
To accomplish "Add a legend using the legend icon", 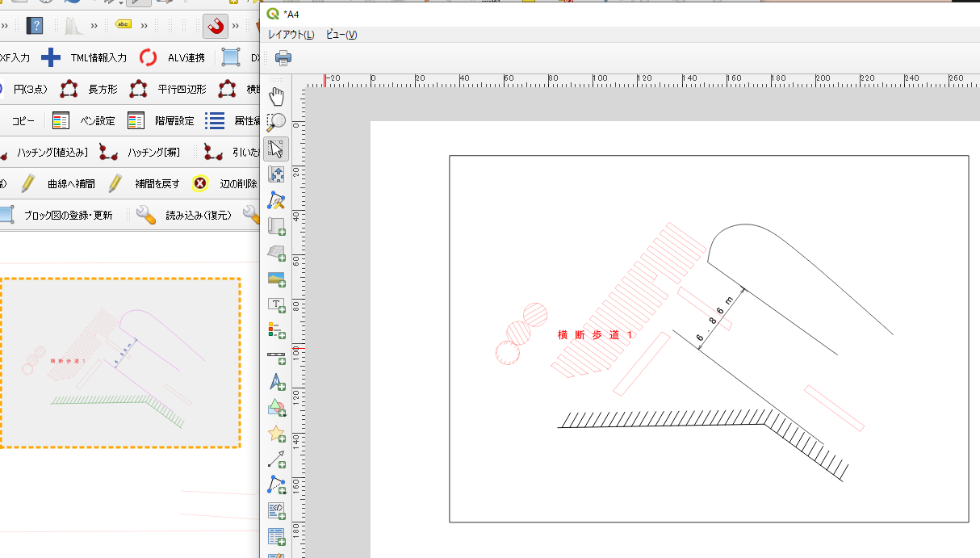I will [x=276, y=330].
